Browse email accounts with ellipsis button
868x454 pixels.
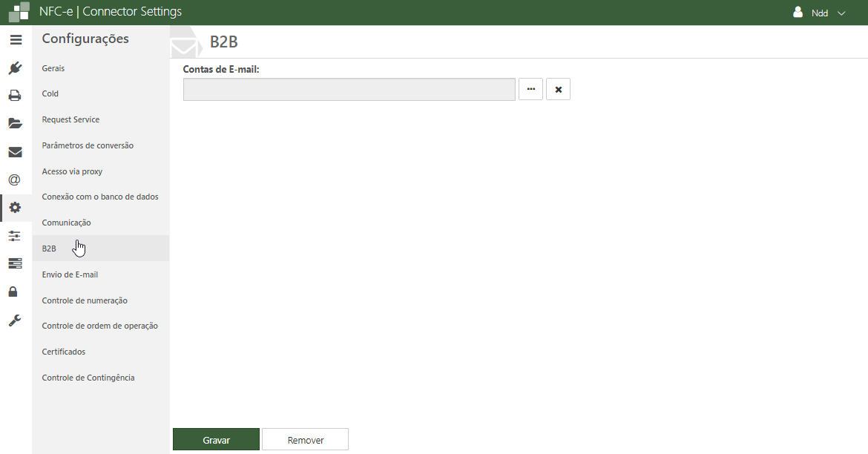point(531,89)
